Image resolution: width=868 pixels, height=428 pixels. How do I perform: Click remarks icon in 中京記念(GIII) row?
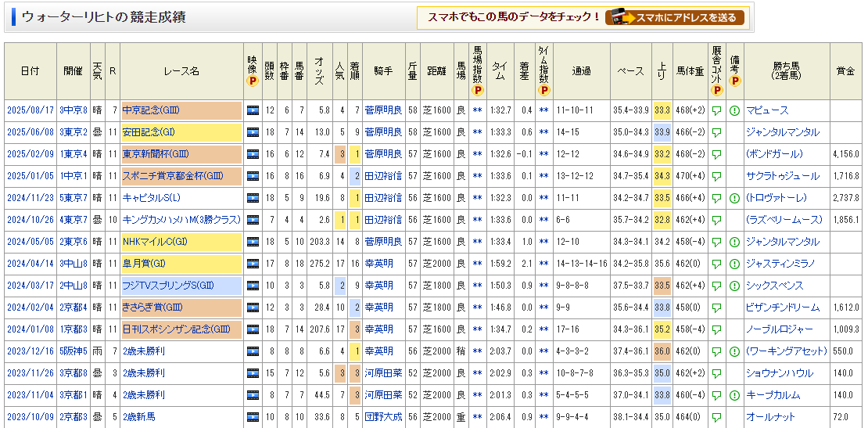[x=734, y=110]
